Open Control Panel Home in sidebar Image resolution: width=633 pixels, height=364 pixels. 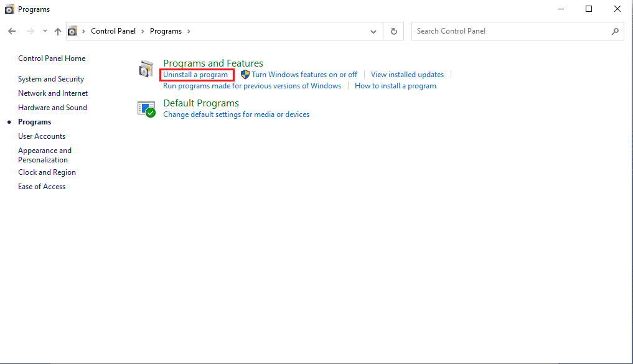(52, 58)
